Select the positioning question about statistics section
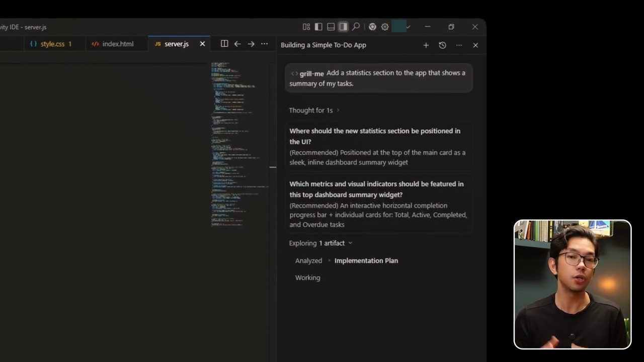This screenshot has width=644, height=362. (375, 136)
